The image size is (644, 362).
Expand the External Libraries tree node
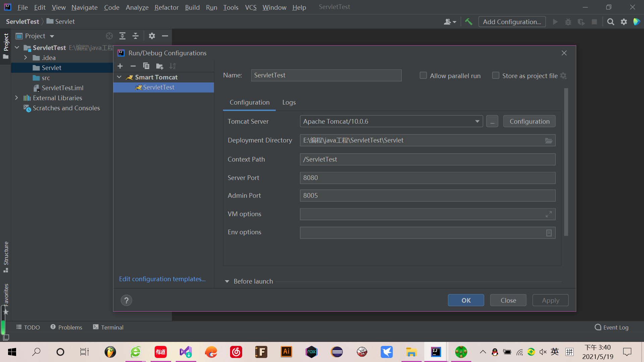[16, 98]
